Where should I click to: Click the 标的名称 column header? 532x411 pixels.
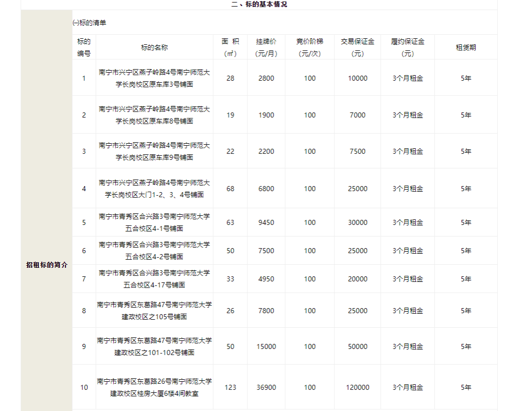154,47
